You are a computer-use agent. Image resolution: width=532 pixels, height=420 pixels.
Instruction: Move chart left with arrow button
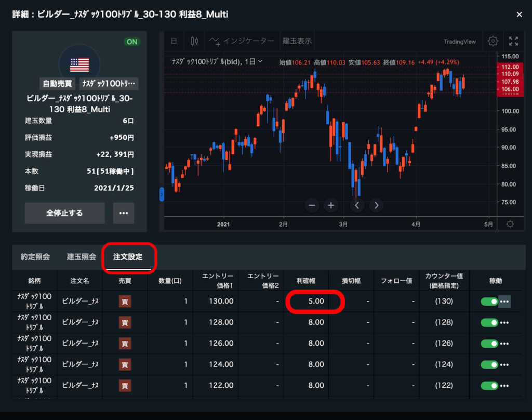click(357, 205)
